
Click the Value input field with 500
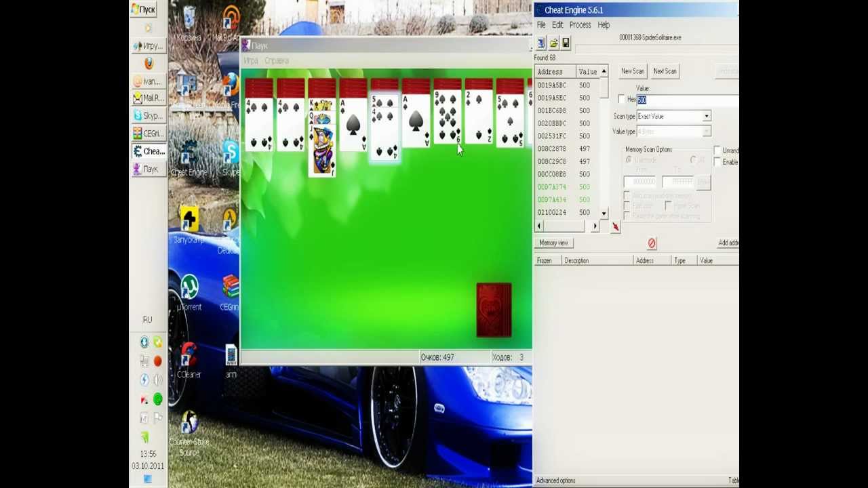tap(687, 100)
